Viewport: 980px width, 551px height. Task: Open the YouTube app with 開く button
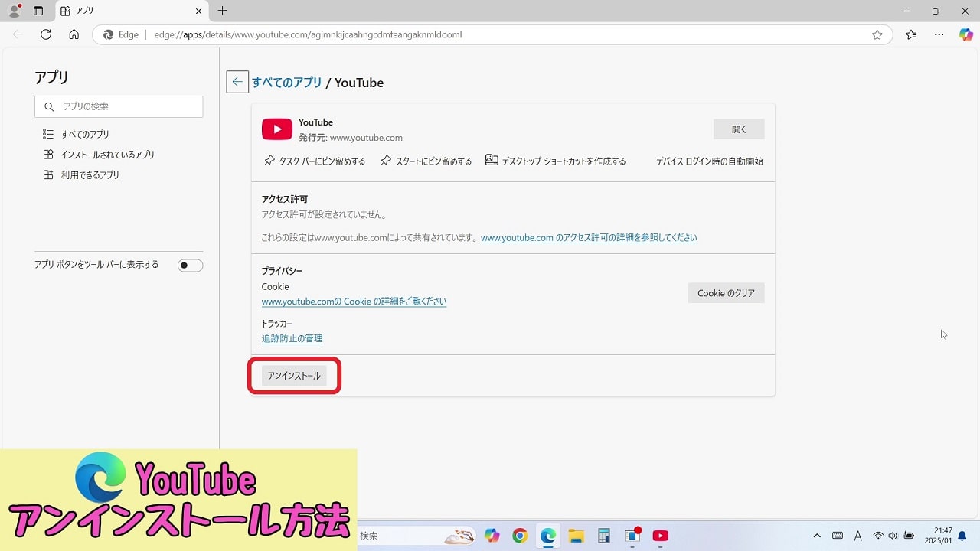click(739, 129)
